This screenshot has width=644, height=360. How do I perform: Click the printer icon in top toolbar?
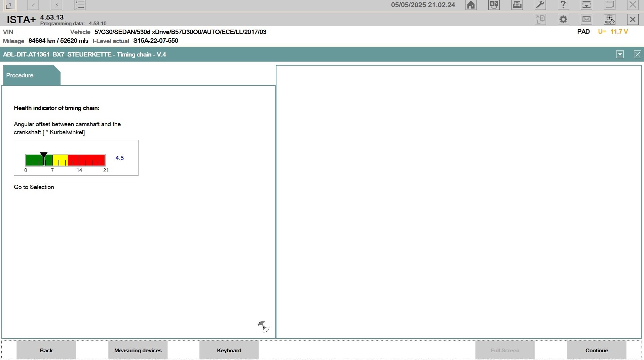517,5
